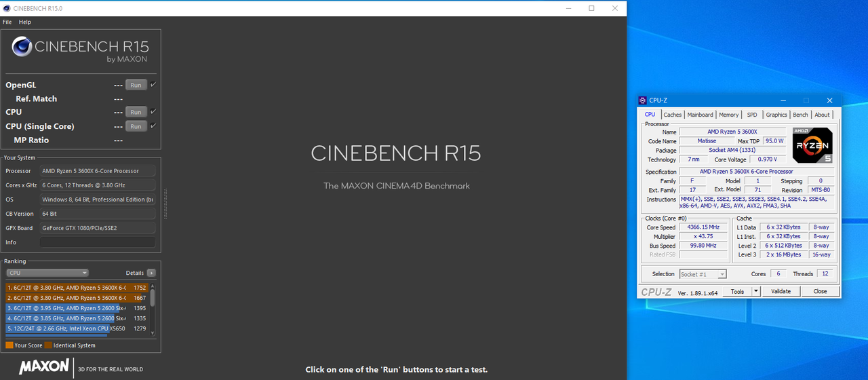
Task: Switch to the Memory tab in CPU-Z
Action: [x=729, y=115]
